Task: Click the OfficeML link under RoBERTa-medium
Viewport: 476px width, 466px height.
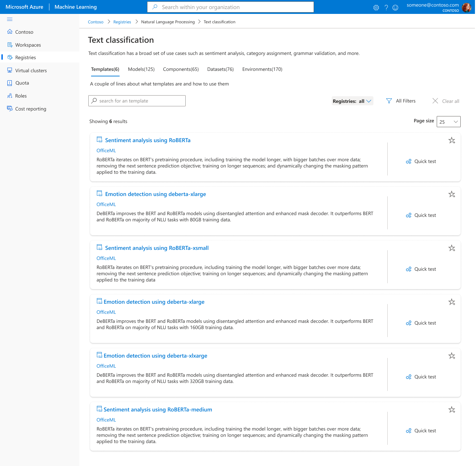Action: tap(106, 420)
